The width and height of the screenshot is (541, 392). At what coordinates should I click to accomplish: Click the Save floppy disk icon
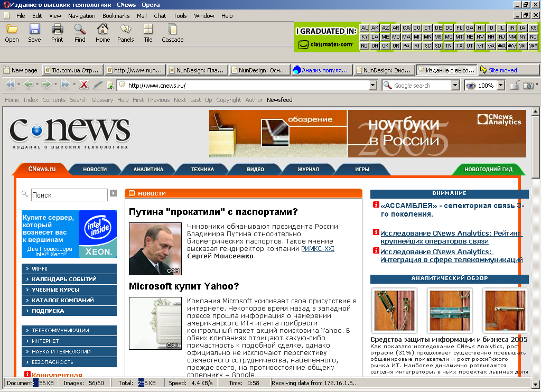pos(34,29)
